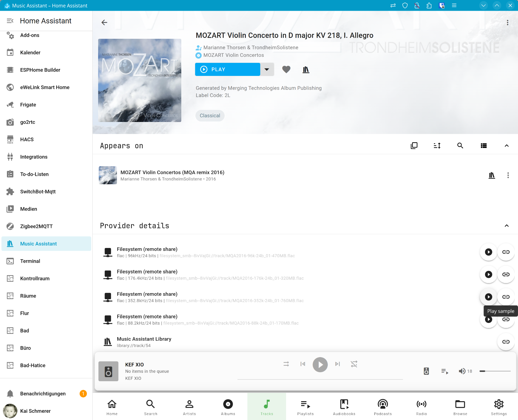518x420 pixels.
Task: Open the track options three-dot menu
Action: pos(508,23)
